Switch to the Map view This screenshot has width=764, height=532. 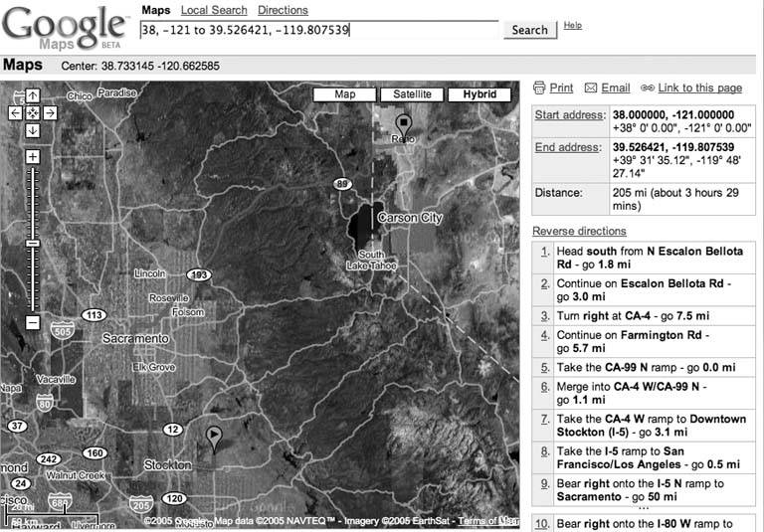[x=345, y=94]
